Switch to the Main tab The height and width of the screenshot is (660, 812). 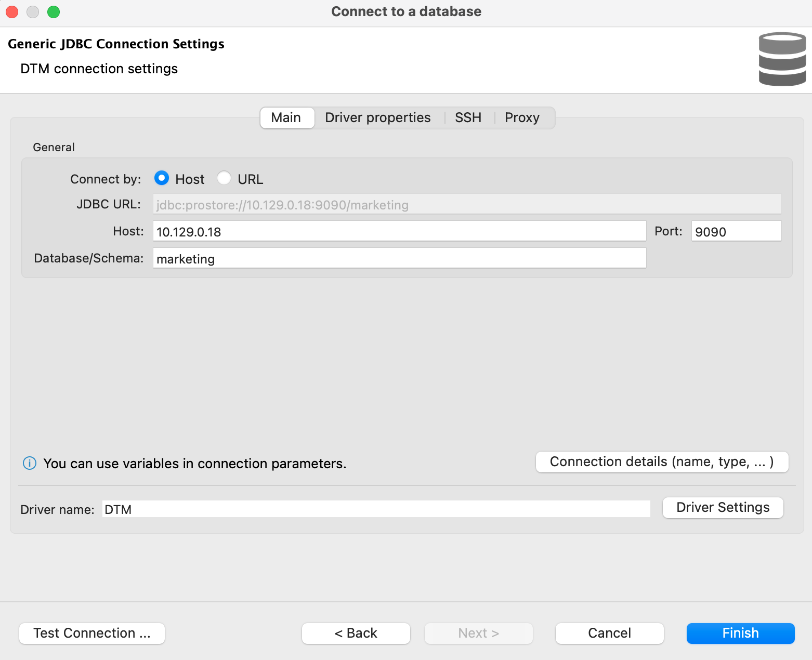point(286,117)
